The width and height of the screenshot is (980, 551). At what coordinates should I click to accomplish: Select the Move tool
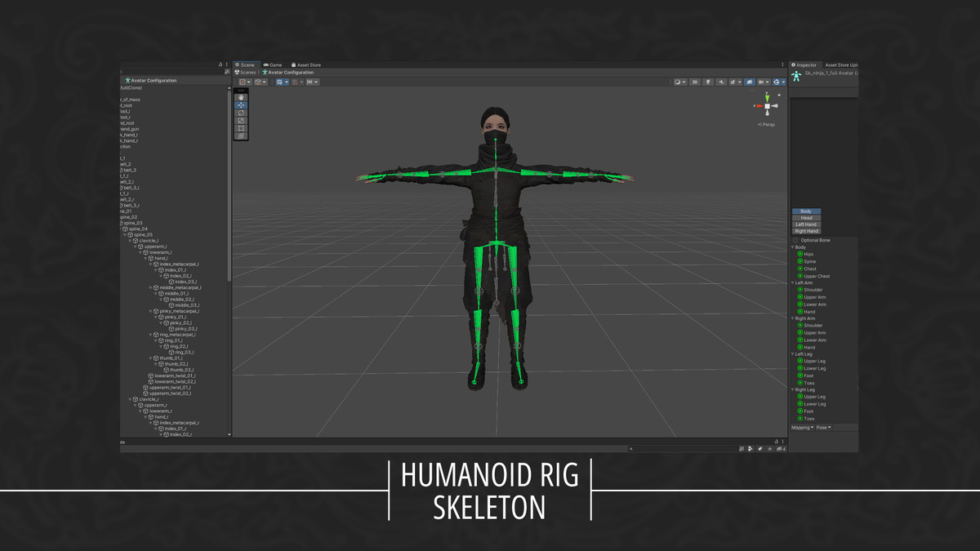(241, 105)
